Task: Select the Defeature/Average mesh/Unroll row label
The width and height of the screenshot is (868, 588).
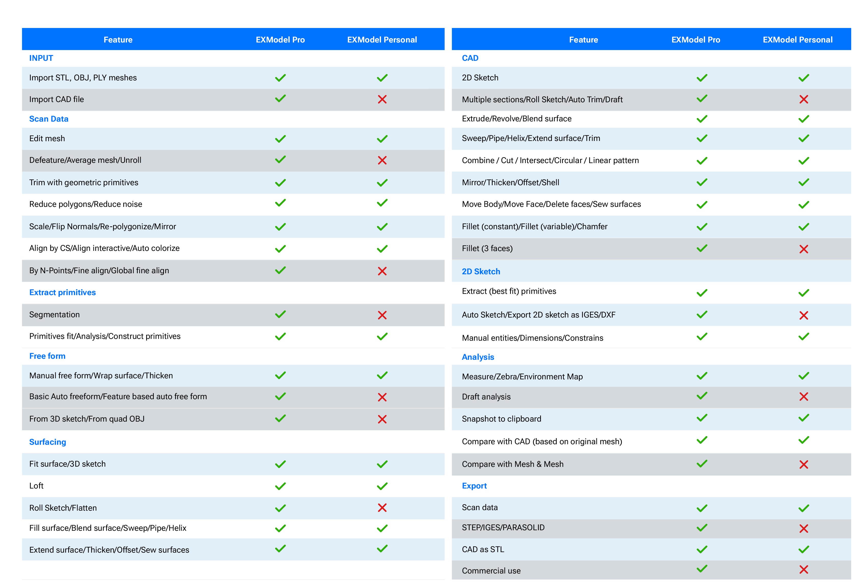Action: (x=85, y=160)
